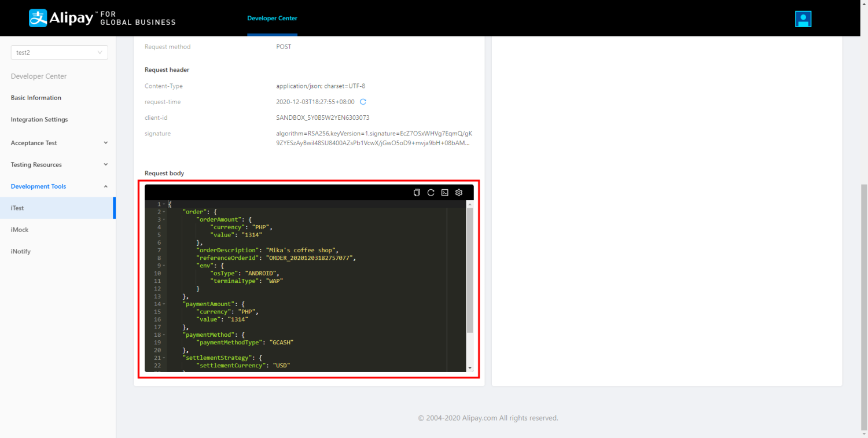Screen dimensions: 868x438
Task: Fold the "orderAmount" block at line 3
Action: click(x=164, y=219)
